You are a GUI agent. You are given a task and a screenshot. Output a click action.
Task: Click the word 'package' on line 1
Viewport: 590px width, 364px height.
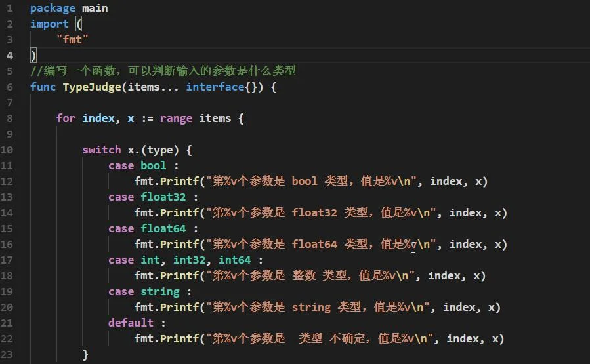click(53, 9)
